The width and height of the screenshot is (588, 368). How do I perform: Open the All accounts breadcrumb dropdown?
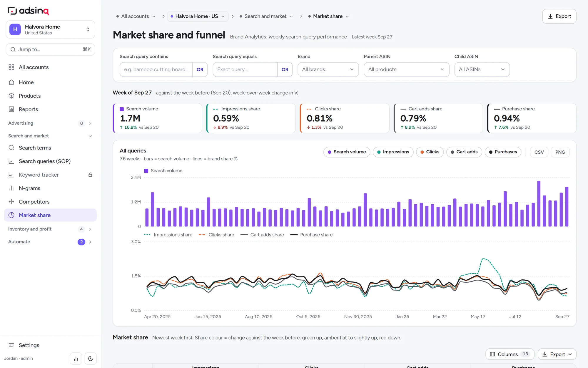[x=136, y=16]
